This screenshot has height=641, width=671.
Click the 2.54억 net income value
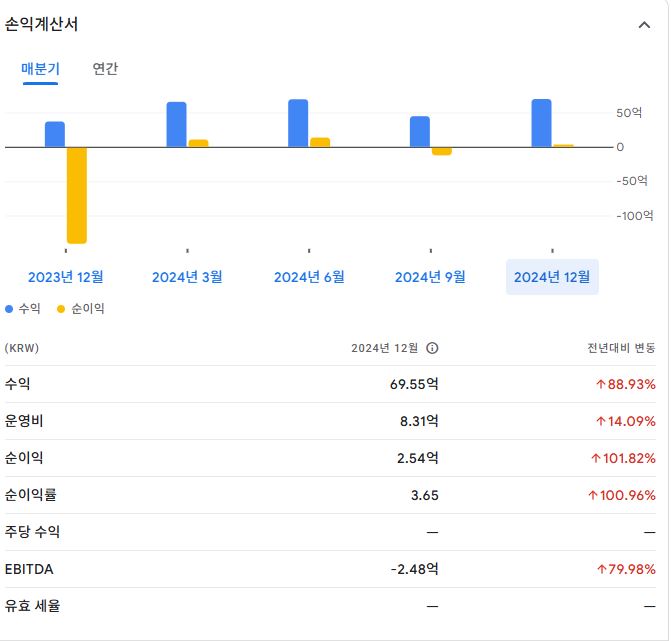pyautogui.click(x=418, y=458)
